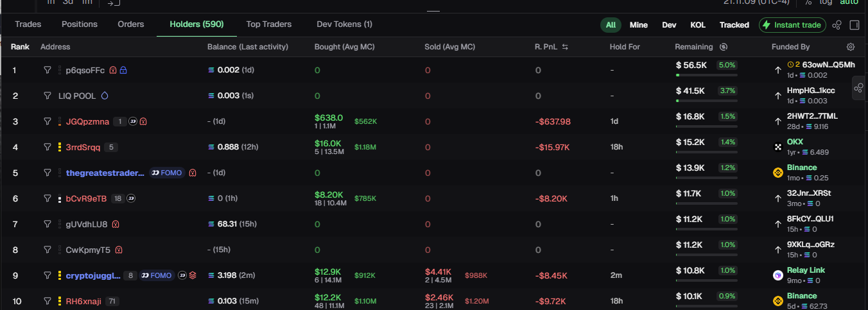Open funder wallet 63owN...Q5Mh
Screen dimensions: 868x310
[x=829, y=65]
